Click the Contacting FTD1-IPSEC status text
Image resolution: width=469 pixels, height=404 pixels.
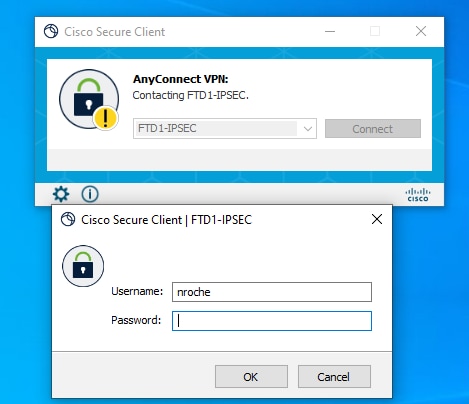[x=191, y=95]
